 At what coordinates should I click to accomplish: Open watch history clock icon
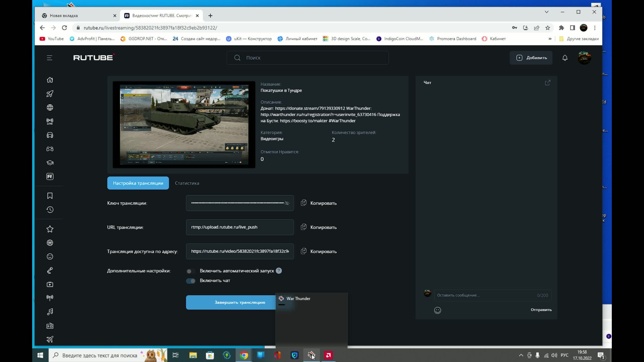coord(50,210)
